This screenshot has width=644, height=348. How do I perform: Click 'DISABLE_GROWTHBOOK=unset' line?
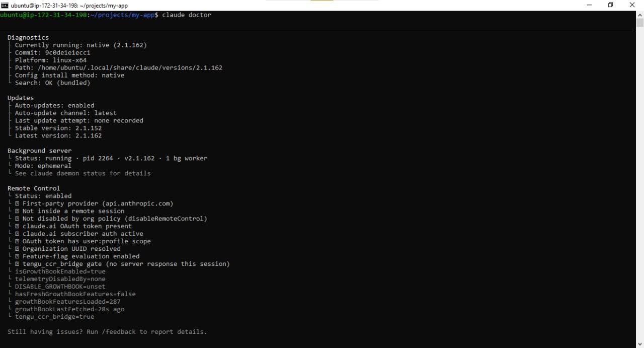(60, 287)
